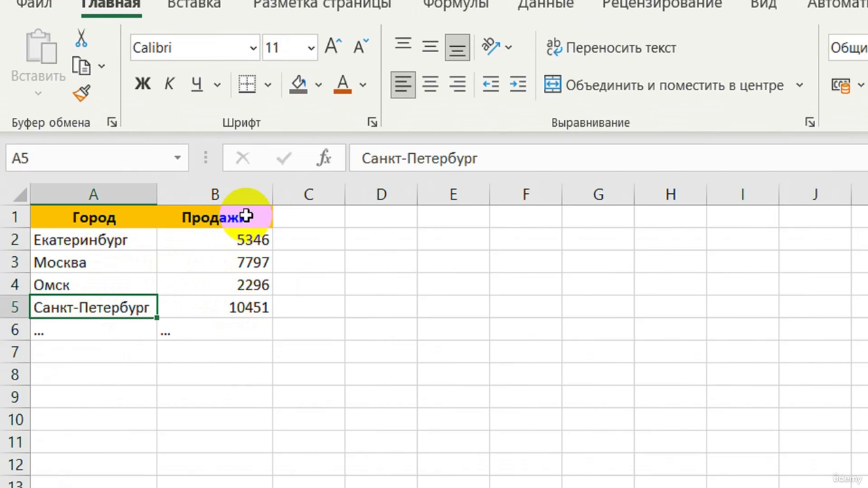Click the Вставить paste label
Image resolution: width=868 pixels, height=488 pixels.
[39, 76]
